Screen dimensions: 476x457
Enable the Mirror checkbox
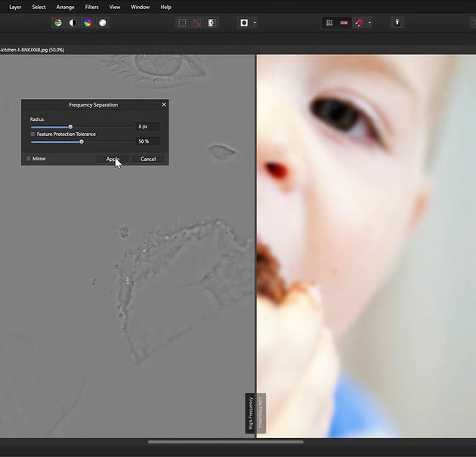(x=28, y=159)
